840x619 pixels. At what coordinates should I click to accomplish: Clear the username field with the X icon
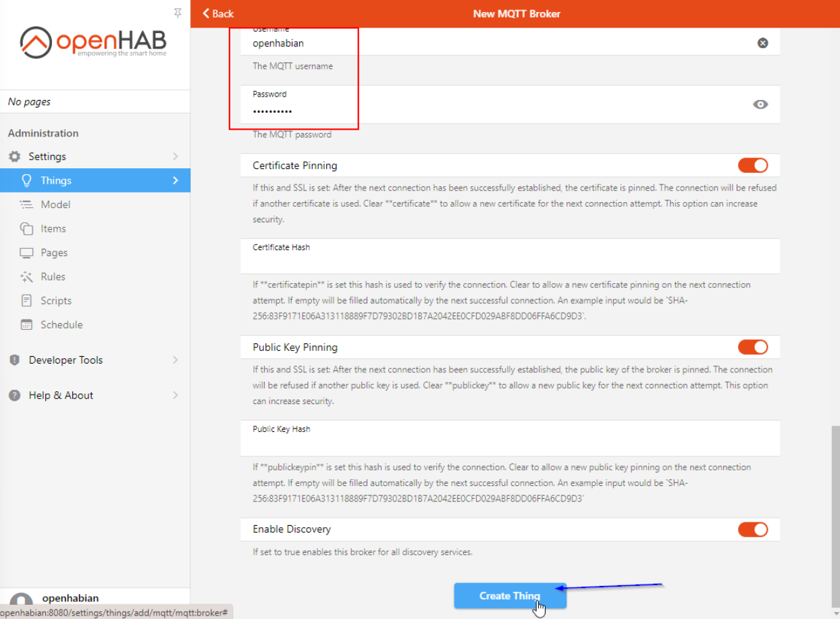click(762, 42)
